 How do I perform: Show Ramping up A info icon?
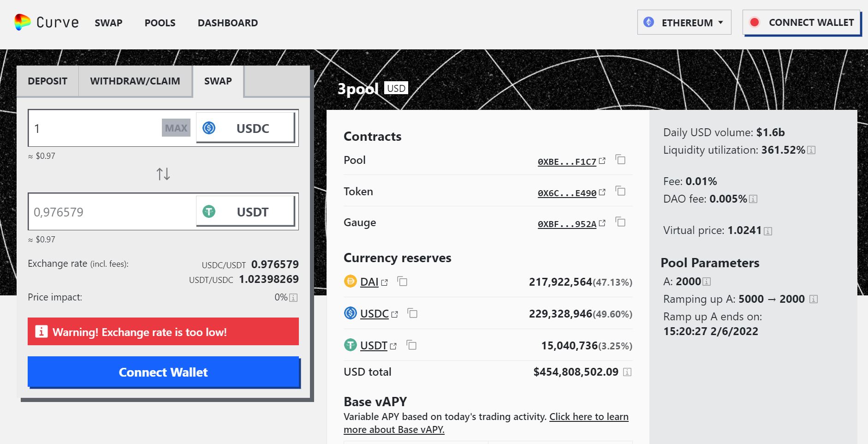click(x=814, y=299)
